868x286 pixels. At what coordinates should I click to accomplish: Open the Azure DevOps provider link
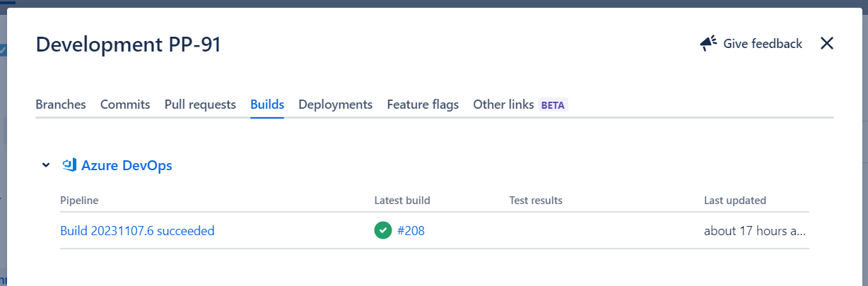127,165
